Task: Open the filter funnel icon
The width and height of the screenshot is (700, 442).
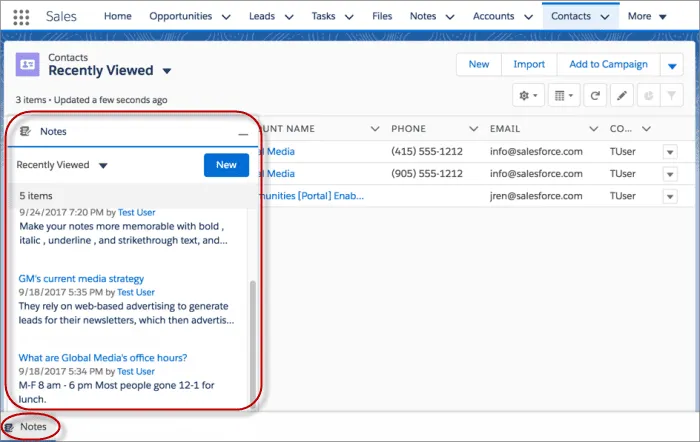Action: tap(673, 95)
